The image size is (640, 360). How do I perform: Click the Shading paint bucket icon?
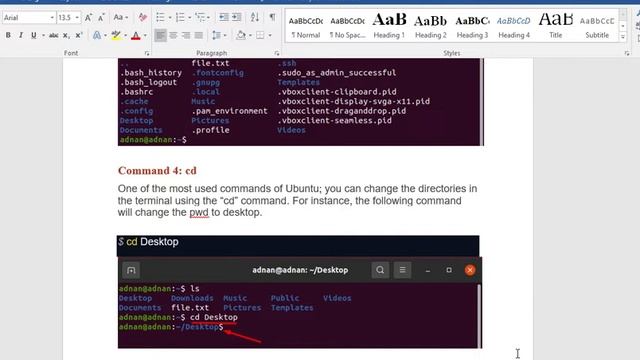(241, 36)
